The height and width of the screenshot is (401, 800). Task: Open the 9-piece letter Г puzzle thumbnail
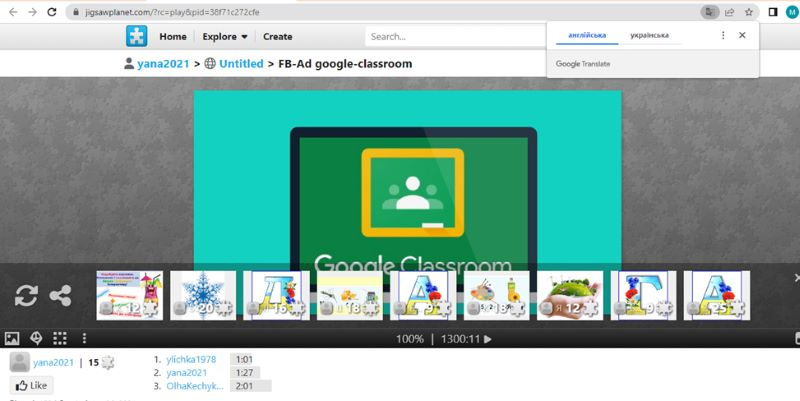click(x=643, y=295)
